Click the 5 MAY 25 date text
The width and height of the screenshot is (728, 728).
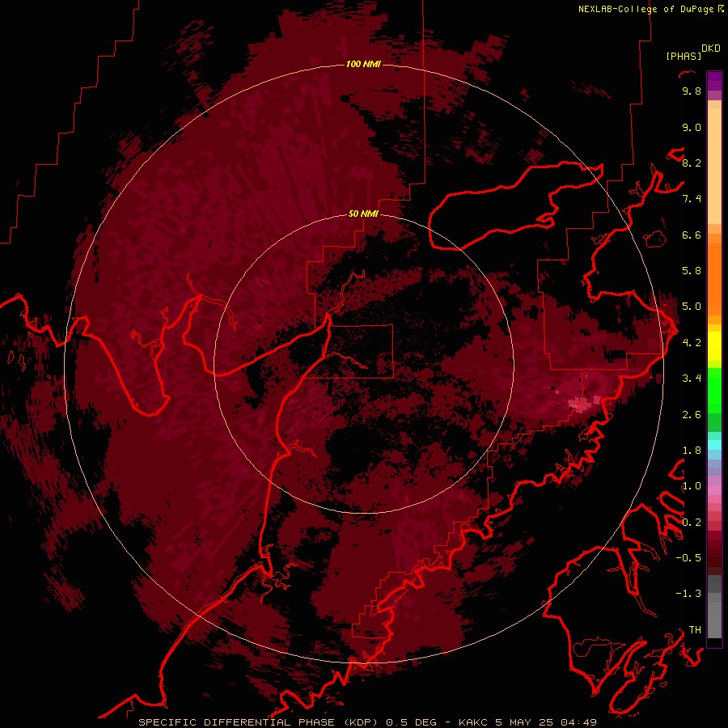point(525,722)
